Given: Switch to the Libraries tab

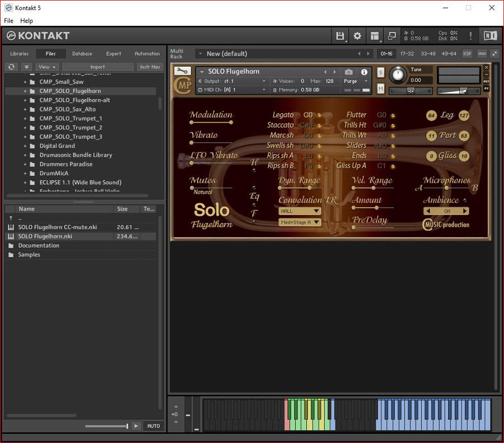Looking at the screenshot, I should pos(19,54).
